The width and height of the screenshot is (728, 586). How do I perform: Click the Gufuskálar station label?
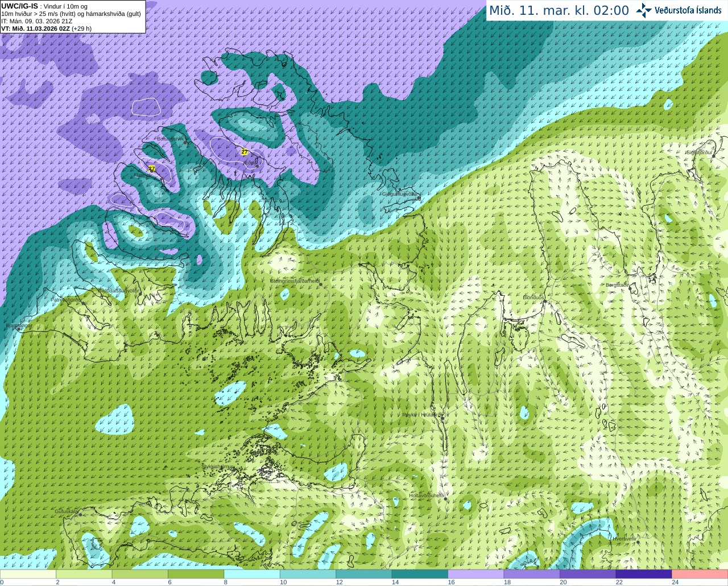tap(67, 511)
